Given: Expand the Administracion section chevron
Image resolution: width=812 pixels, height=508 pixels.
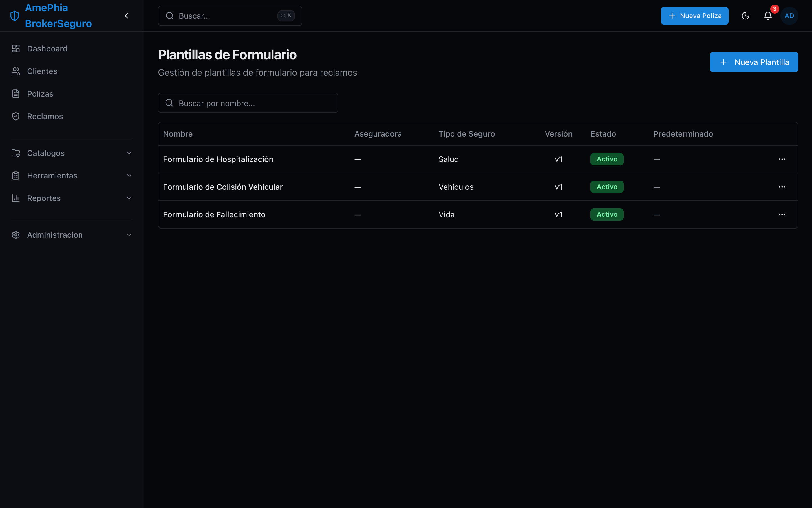Looking at the screenshot, I should click(129, 235).
